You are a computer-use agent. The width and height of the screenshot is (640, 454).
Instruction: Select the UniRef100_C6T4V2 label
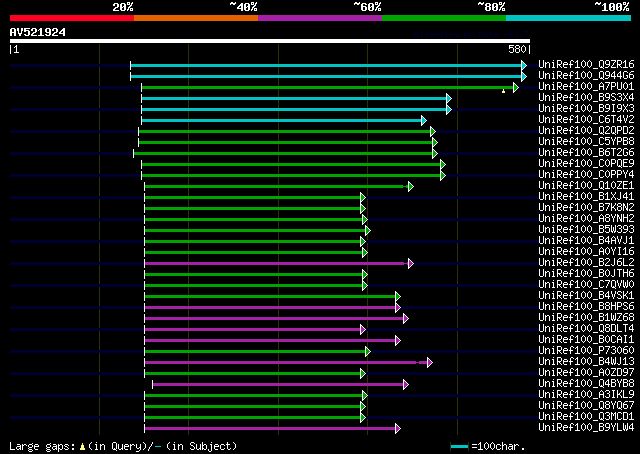point(586,120)
